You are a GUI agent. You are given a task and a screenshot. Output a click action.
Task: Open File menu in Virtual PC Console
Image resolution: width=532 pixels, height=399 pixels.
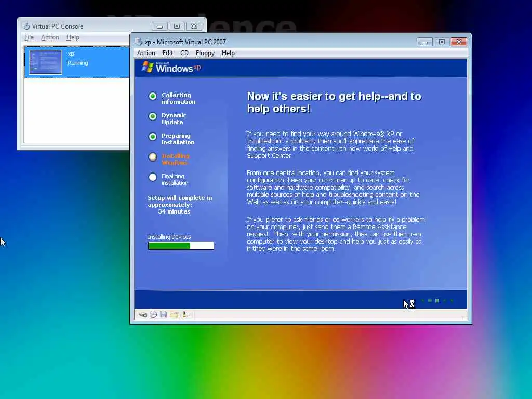click(29, 37)
